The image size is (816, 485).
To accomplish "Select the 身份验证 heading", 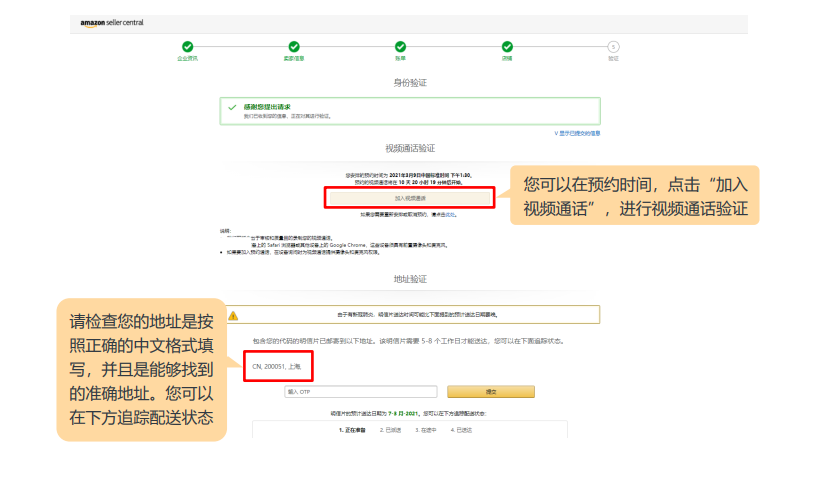I will point(410,83).
